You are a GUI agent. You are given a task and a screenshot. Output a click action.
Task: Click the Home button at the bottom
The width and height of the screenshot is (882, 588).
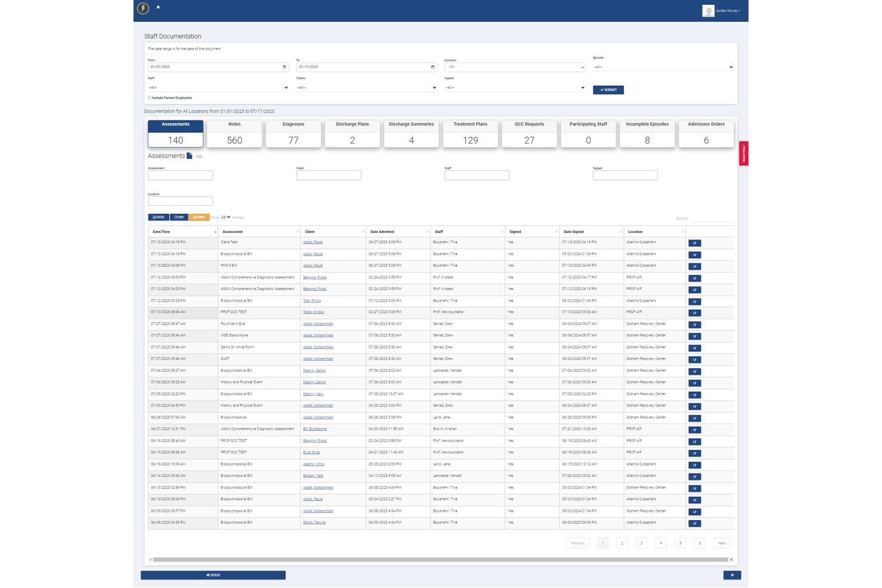[213, 575]
